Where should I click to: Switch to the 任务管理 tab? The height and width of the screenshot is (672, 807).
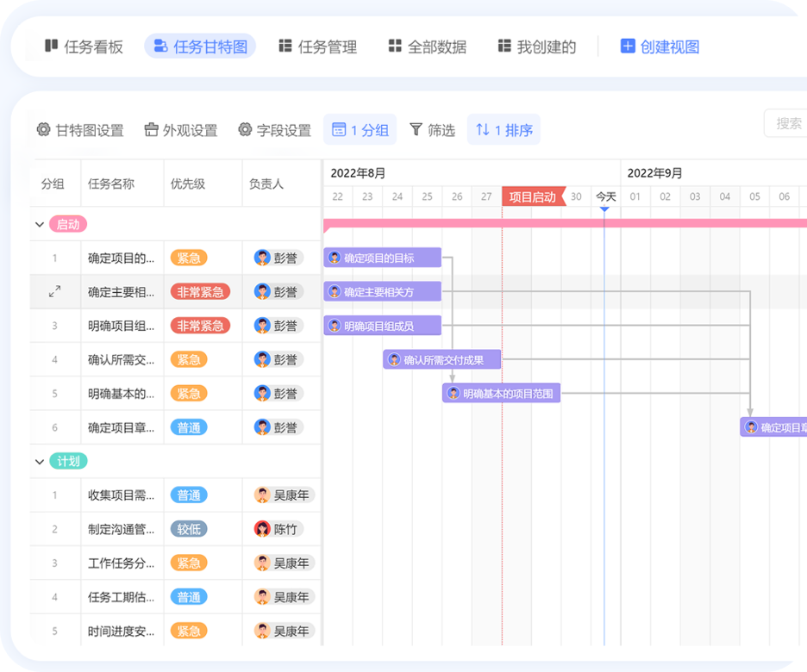pos(317,47)
